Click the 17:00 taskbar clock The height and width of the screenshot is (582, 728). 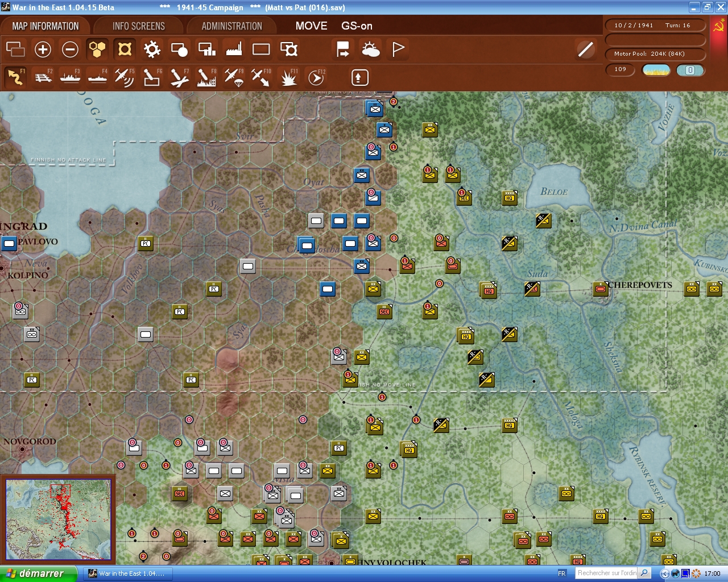pos(712,573)
